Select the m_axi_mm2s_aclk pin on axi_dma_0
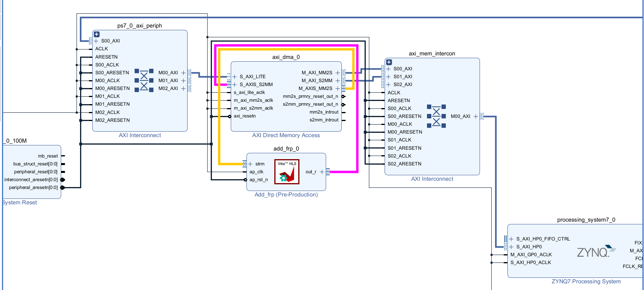The height and width of the screenshot is (290, 644). [254, 100]
